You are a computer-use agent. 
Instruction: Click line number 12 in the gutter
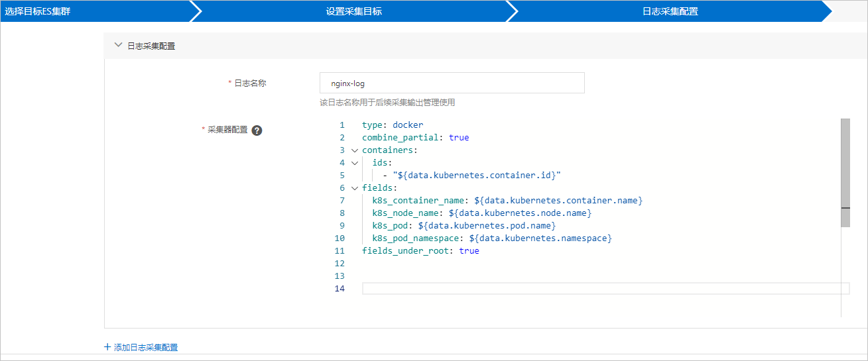tap(340, 264)
